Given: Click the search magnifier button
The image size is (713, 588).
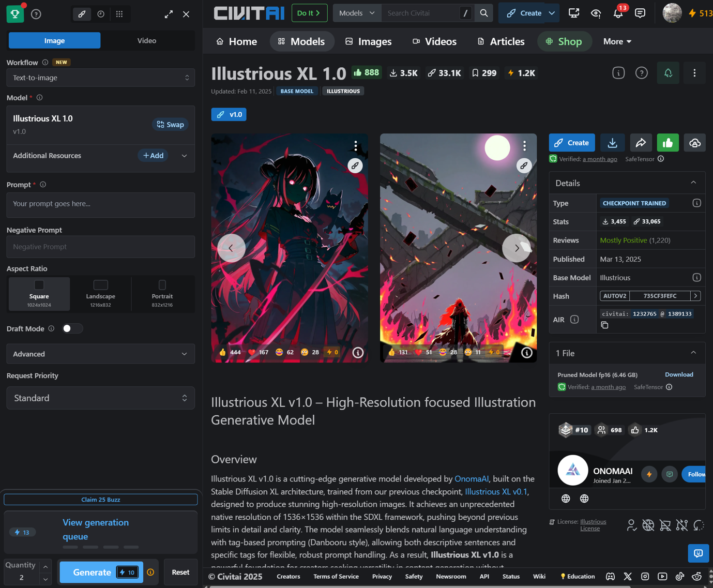Looking at the screenshot, I should 484,13.
